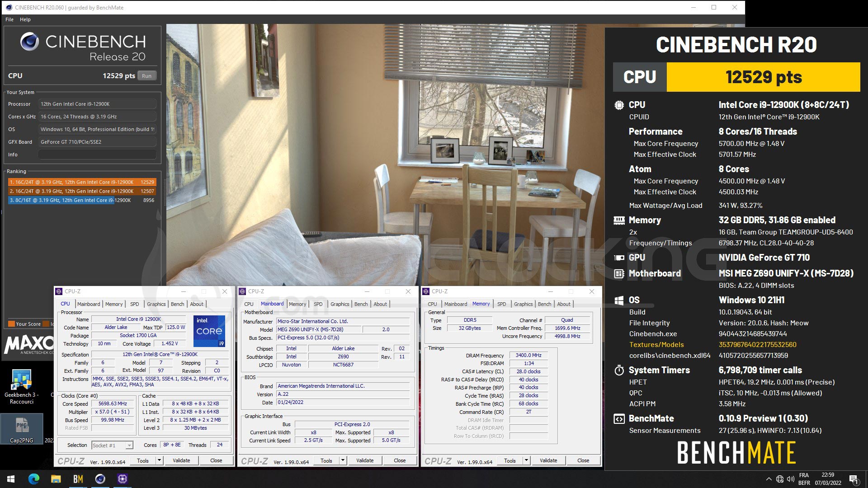Select the 8C/16T ranking entry scoring 8956
This screenshot has height=488, width=868.
click(x=82, y=200)
